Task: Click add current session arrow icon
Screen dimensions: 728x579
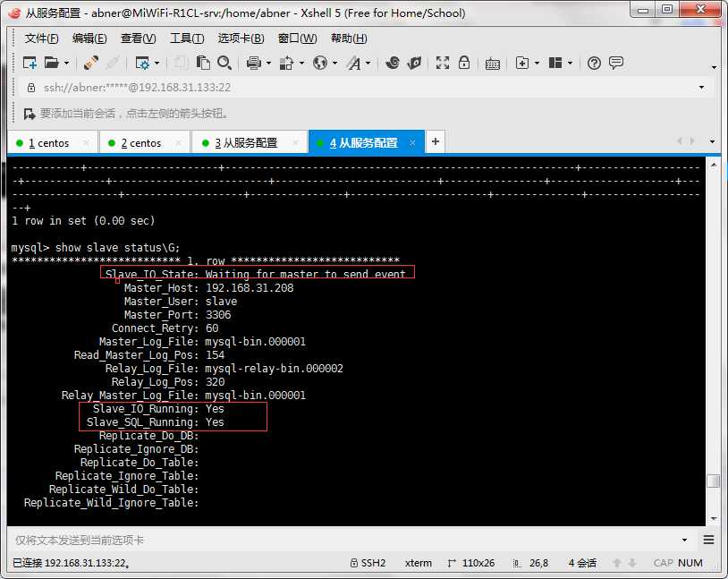Action: click(x=30, y=114)
